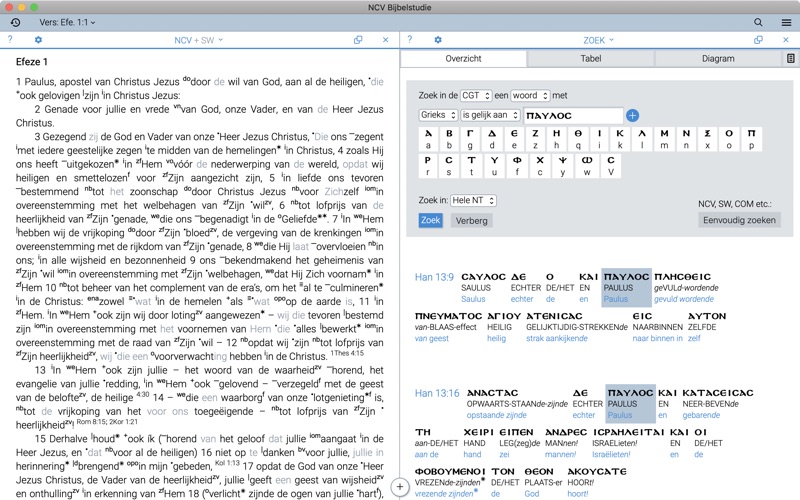Switch to the Diagram tab
This screenshot has width=800, height=500.
[x=718, y=59]
